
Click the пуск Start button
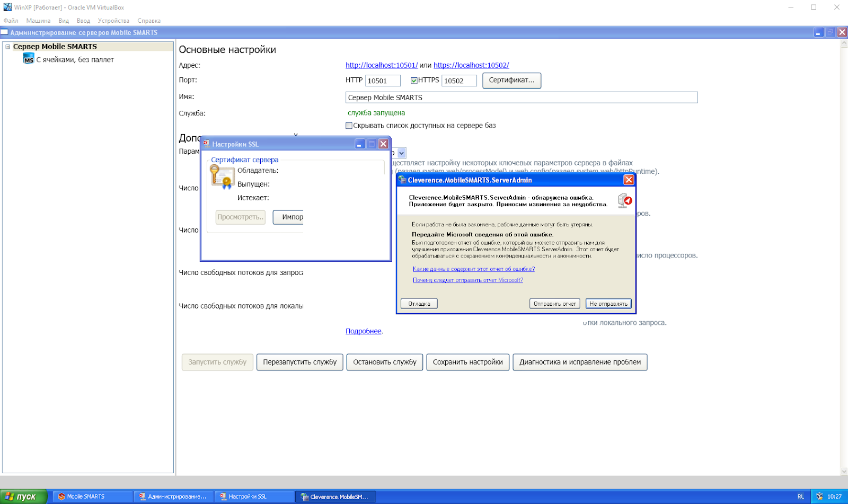(24, 497)
